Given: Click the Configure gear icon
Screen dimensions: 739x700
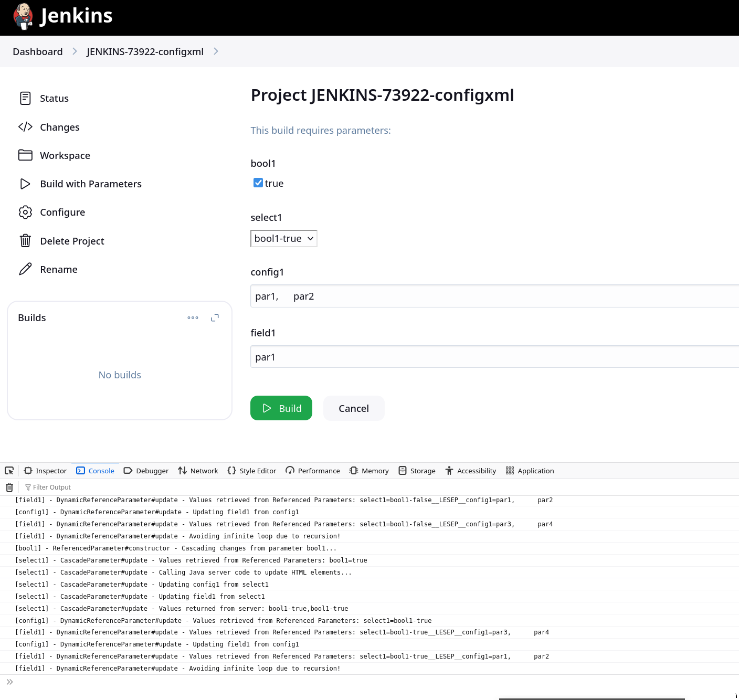Looking at the screenshot, I should coord(25,212).
